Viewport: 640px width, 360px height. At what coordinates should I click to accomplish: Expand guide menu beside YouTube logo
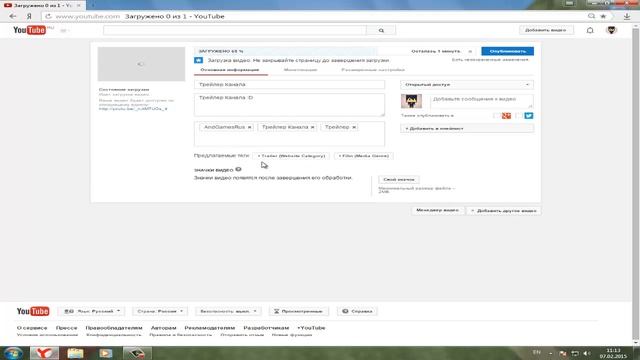click(x=64, y=30)
